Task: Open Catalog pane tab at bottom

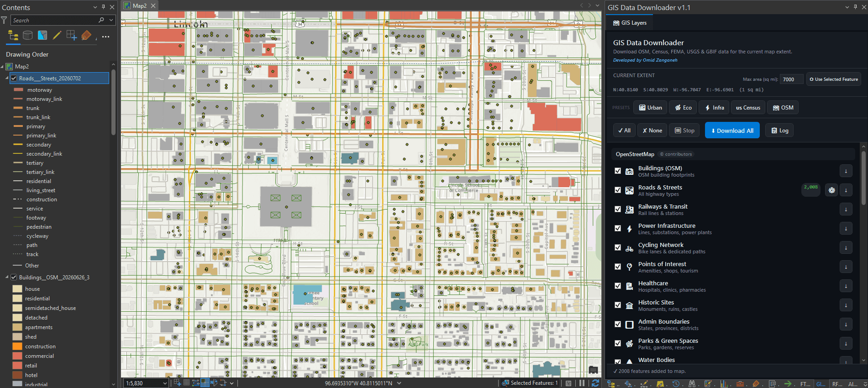Action: click(x=611, y=384)
